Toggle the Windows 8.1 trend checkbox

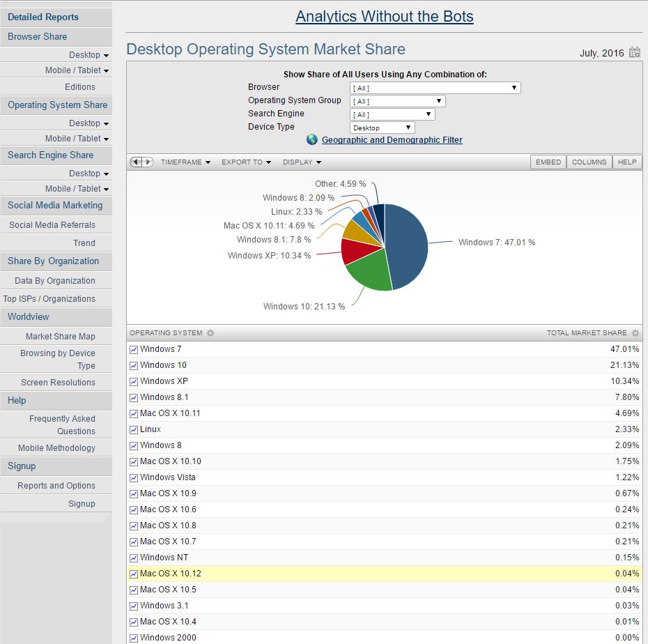pyautogui.click(x=134, y=398)
